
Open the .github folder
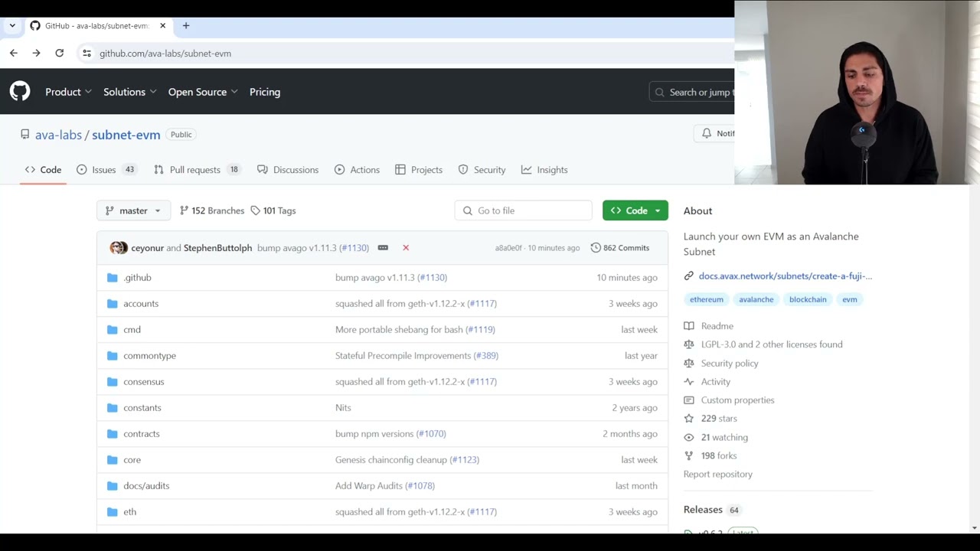pos(138,278)
